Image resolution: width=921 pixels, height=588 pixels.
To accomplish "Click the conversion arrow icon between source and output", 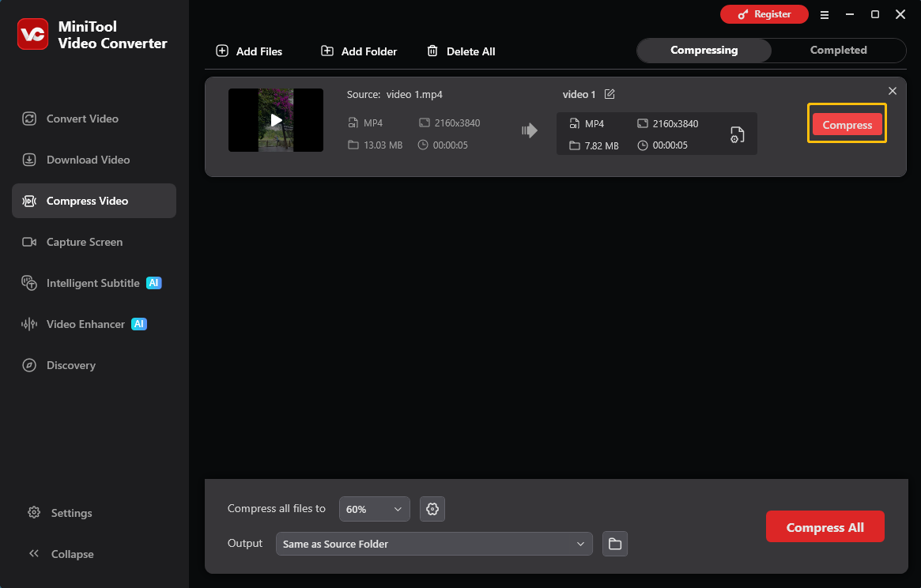I will click(529, 130).
